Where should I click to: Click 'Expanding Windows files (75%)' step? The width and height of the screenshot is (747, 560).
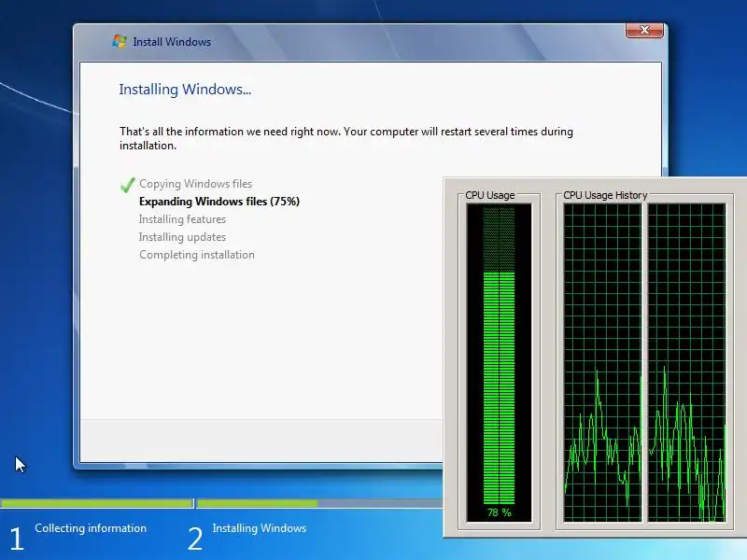tap(219, 202)
